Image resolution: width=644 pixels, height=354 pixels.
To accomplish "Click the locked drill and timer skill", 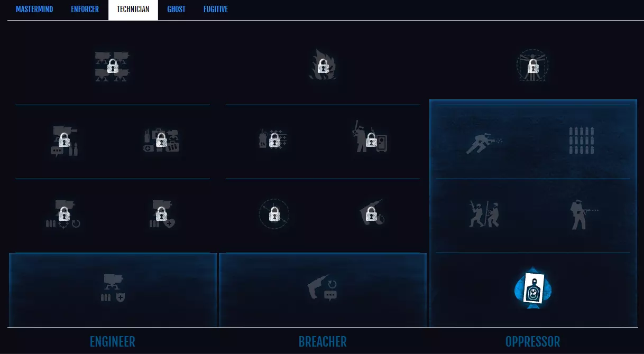I will pyautogui.click(x=373, y=213).
